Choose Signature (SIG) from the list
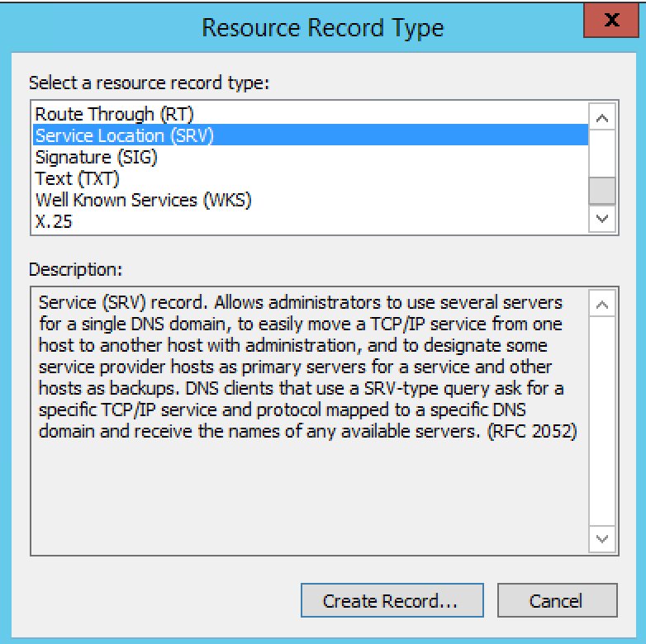 (x=311, y=157)
